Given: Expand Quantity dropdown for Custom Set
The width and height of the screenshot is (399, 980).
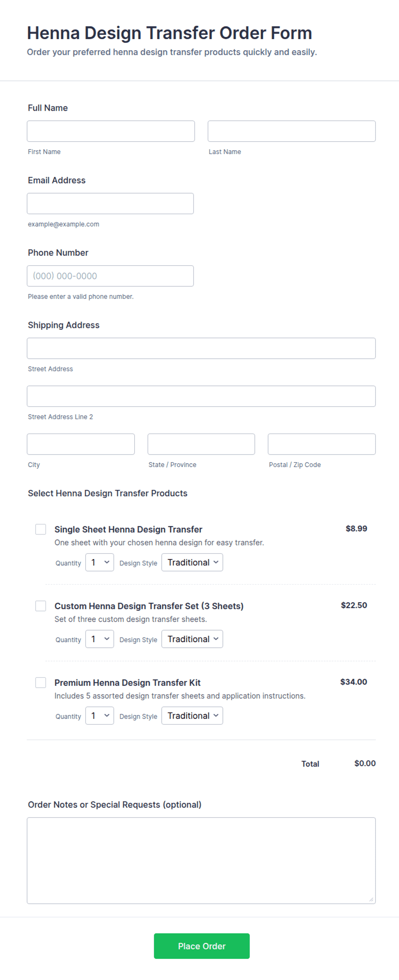Looking at the screenshot, I should pos(100,639).
